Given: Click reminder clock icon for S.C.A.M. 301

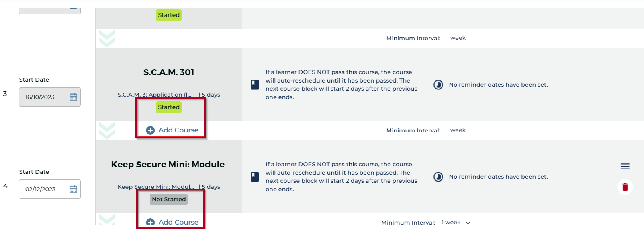Looking at the screenshot, I should click(x=438, y=85).
